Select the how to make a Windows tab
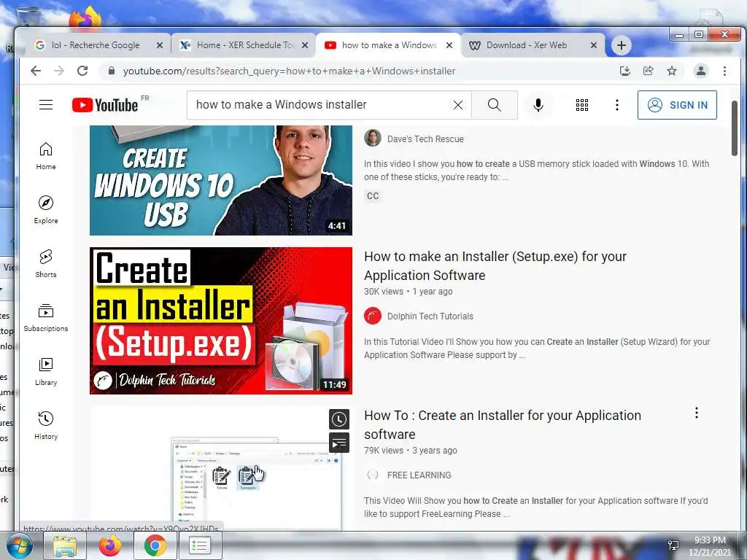Viewport: 747px width, 560px height. tap(390, 45)
